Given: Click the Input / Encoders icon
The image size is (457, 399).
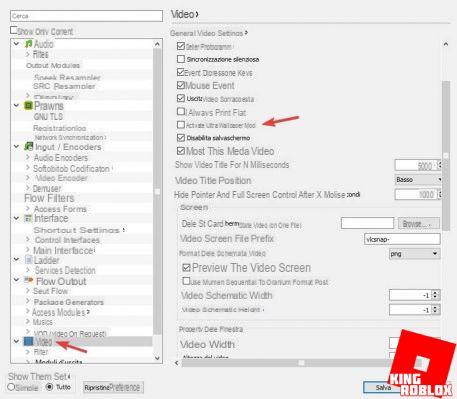Looking at the screenshot, I should tap(29, 146).
